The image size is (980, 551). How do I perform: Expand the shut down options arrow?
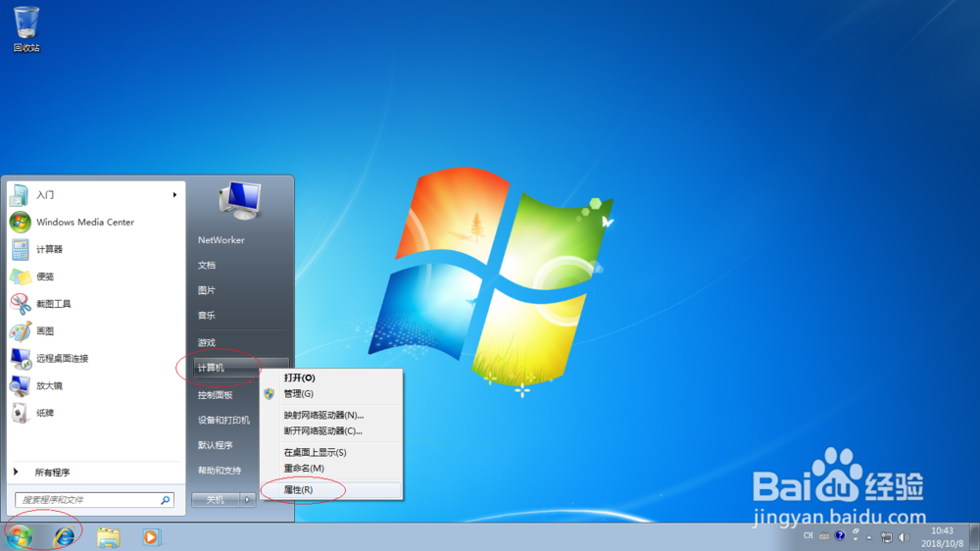(248, 500)
